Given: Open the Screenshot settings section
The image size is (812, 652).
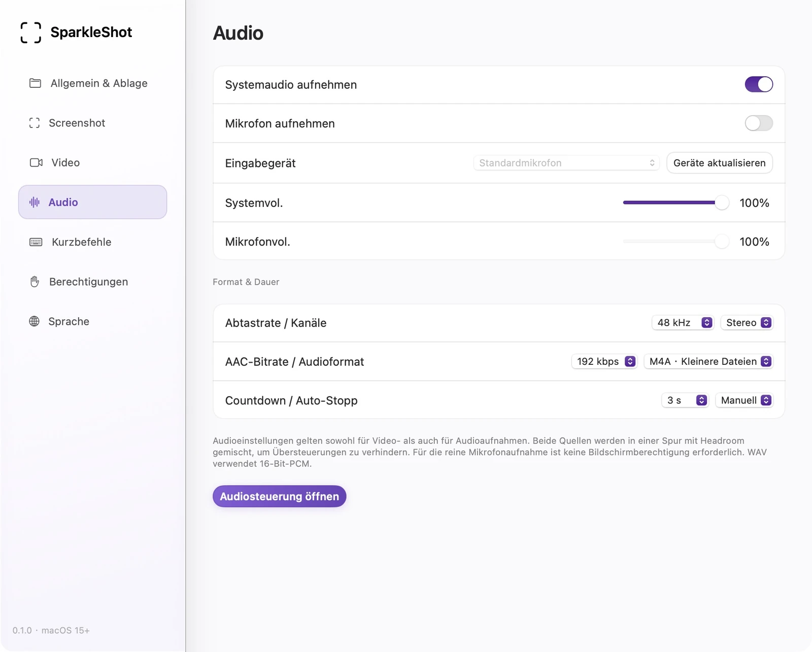Looking at the screenshot, I should [92, 123].
